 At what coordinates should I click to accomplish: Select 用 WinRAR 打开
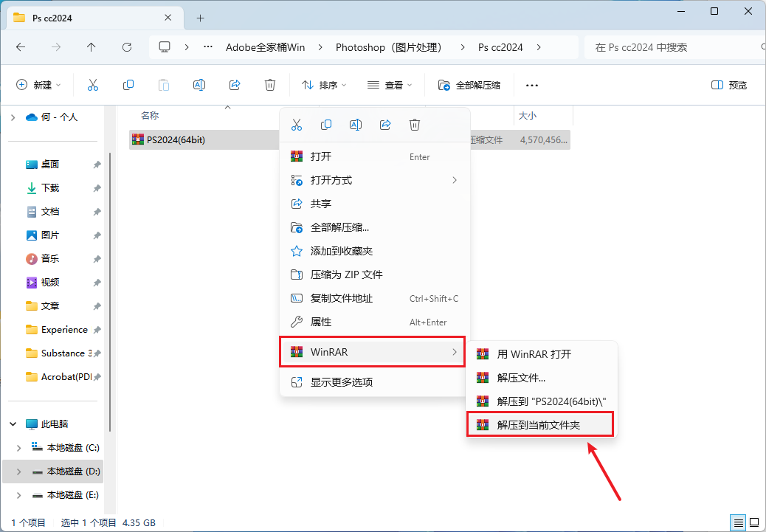click(x=542, y=354)
